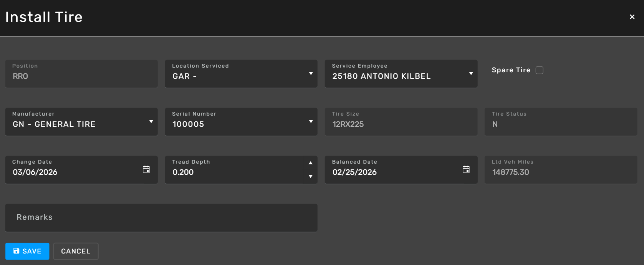This screenshot has height=265, width=644.
Task: Open the Service Employee dropdown
Action: pyautogui.click(x=471, y=74)
